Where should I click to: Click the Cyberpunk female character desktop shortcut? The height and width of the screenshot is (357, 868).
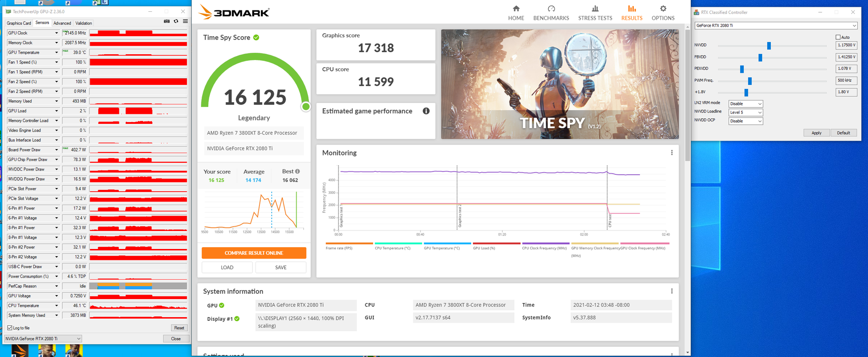(74, 351)
